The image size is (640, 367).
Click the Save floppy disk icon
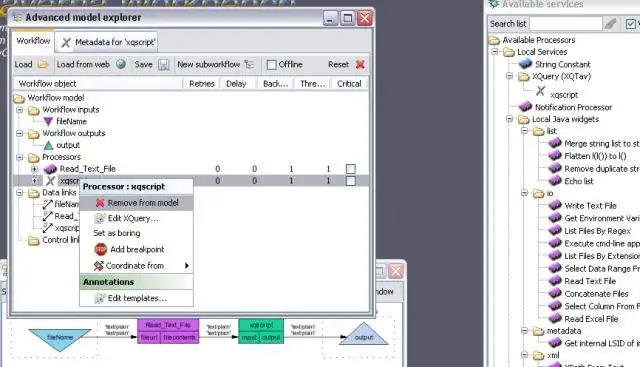point(163,65)
